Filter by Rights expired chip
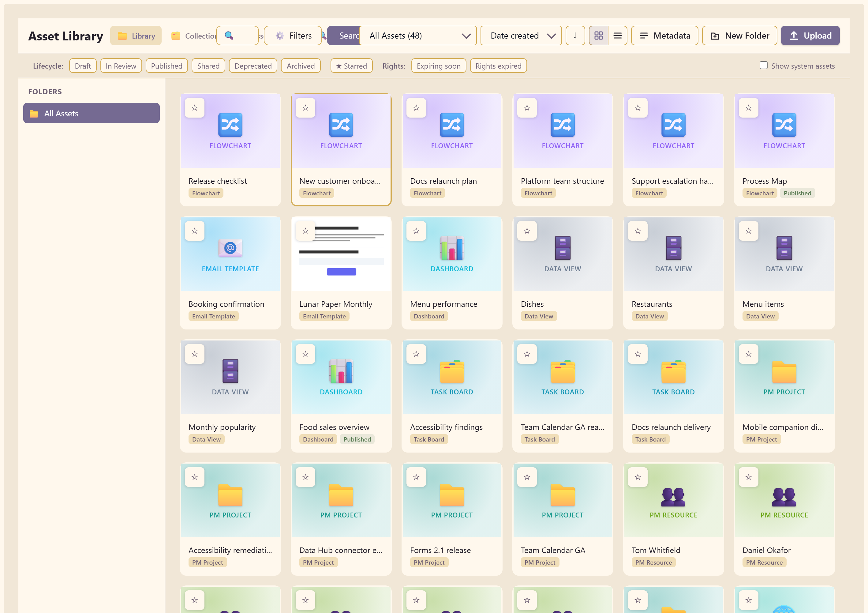This screenshot has width=868, height=613. [x=498, y=66]
